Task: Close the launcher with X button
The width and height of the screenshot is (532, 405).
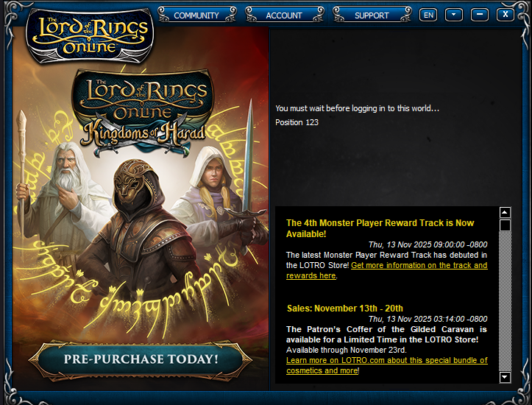Action: tap(506, 15)
